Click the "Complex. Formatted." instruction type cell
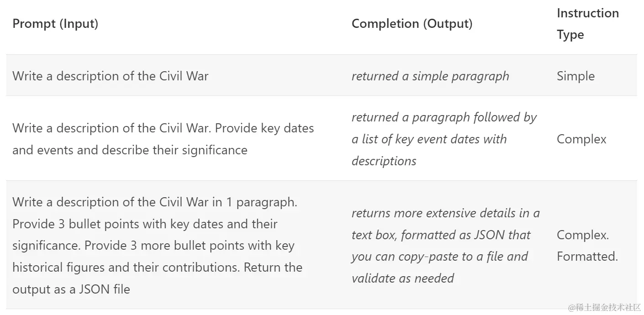Image resolution: width=644 pixels, height=315 pixels. coord(587,246)
